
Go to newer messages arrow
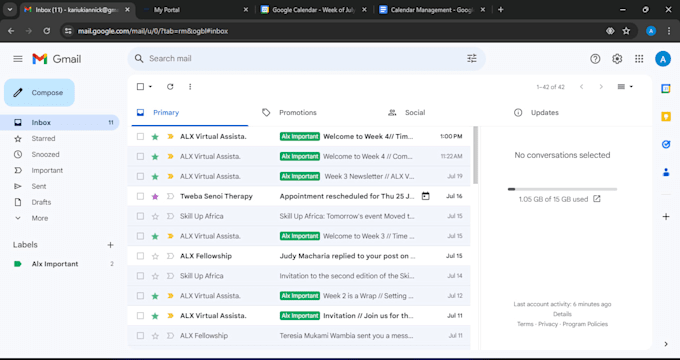(582, 87)
